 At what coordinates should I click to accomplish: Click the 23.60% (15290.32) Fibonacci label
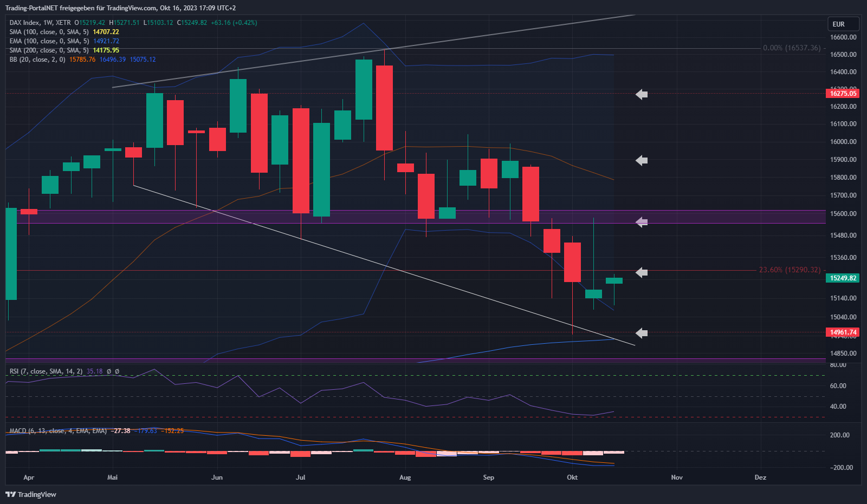click(x=790, y=270)
